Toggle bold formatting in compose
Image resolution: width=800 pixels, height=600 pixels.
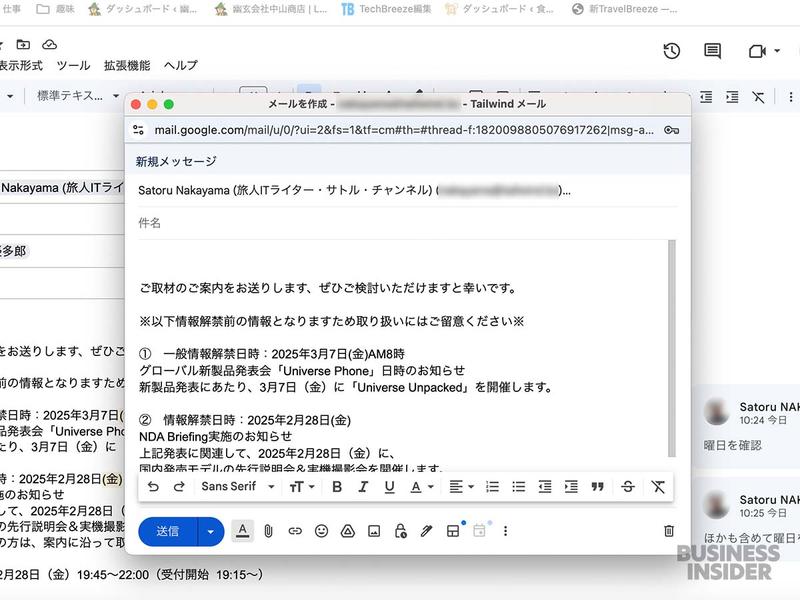coord(337,487)
